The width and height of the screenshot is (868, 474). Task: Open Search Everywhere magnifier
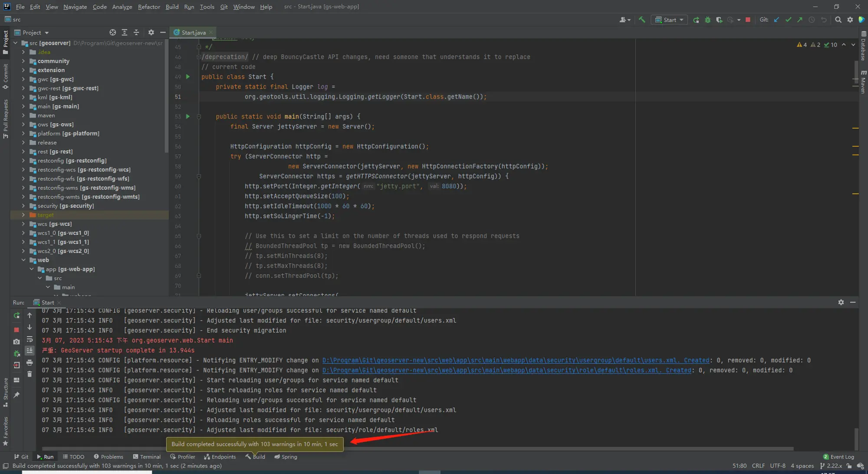(838, 20)
